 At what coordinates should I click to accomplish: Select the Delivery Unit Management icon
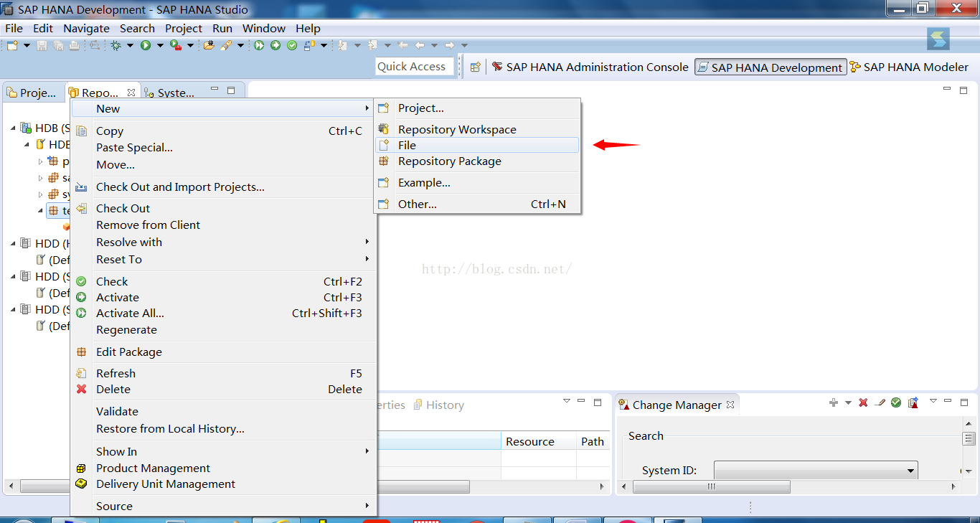point(81,484)
